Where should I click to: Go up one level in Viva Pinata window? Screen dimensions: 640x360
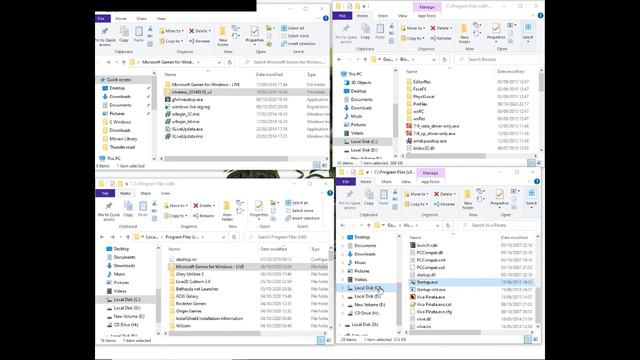coord(369,226)
